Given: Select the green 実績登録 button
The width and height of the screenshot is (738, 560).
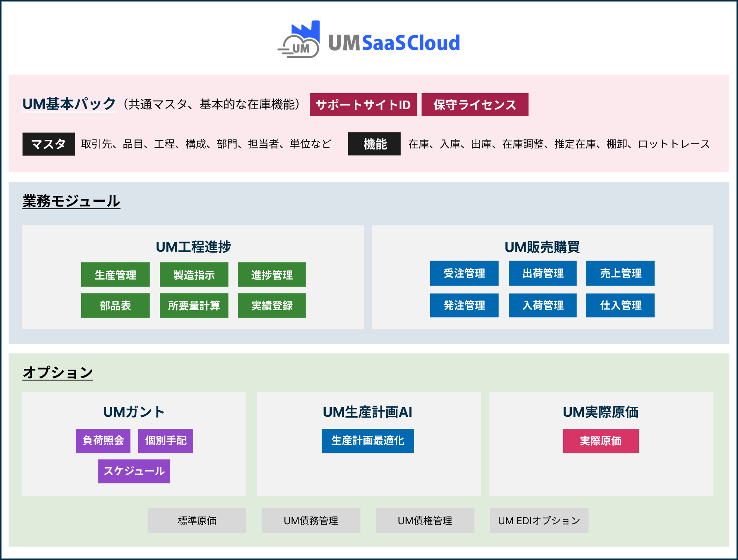Looking at the screenshot, I should [272, 305].
